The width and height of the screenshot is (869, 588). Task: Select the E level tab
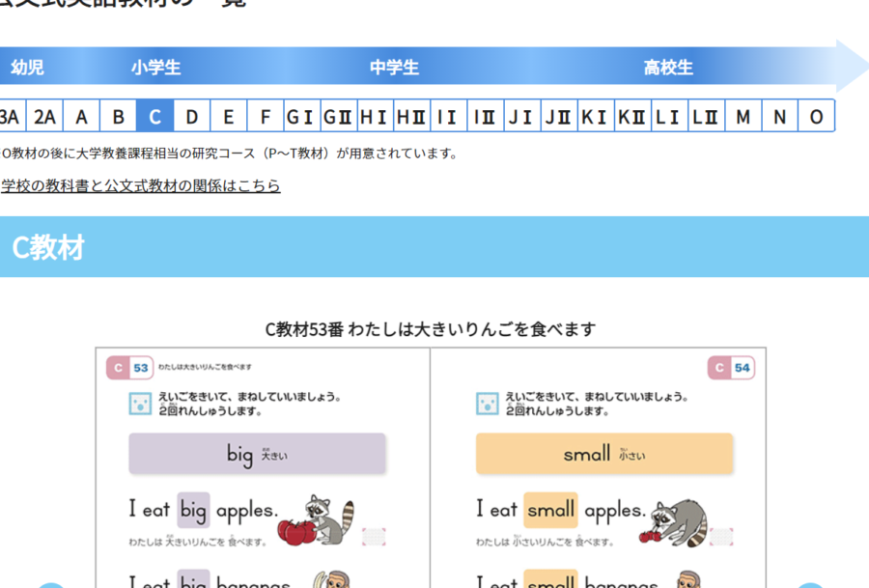pyautogui.click(x=229, y=117)
